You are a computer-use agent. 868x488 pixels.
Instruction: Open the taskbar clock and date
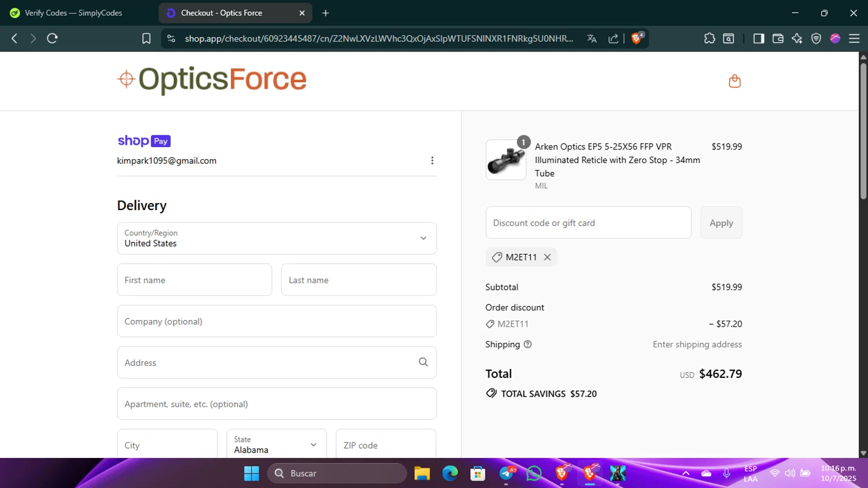coord(838,474)
